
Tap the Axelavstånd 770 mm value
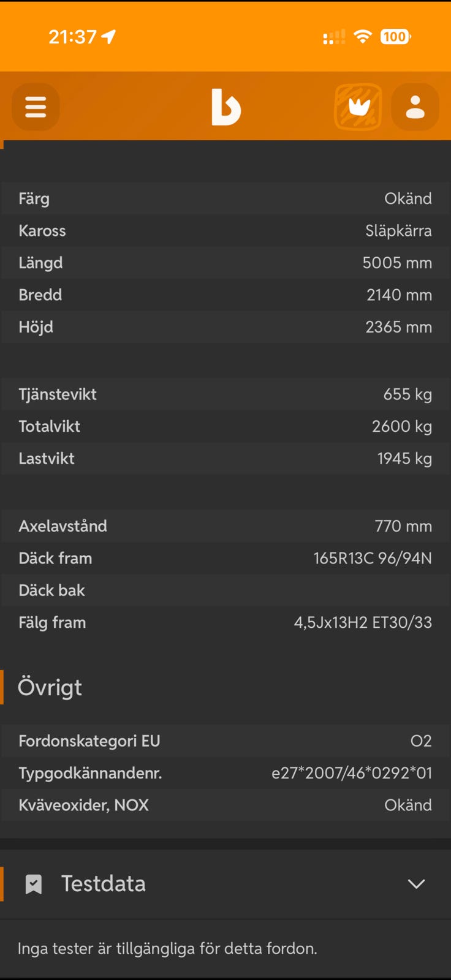tap(403, 526)
